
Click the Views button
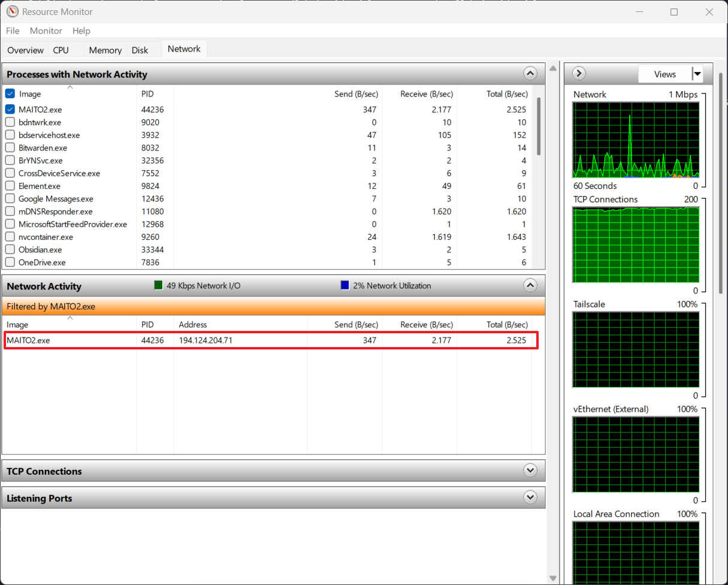click(x=665, y=74)
